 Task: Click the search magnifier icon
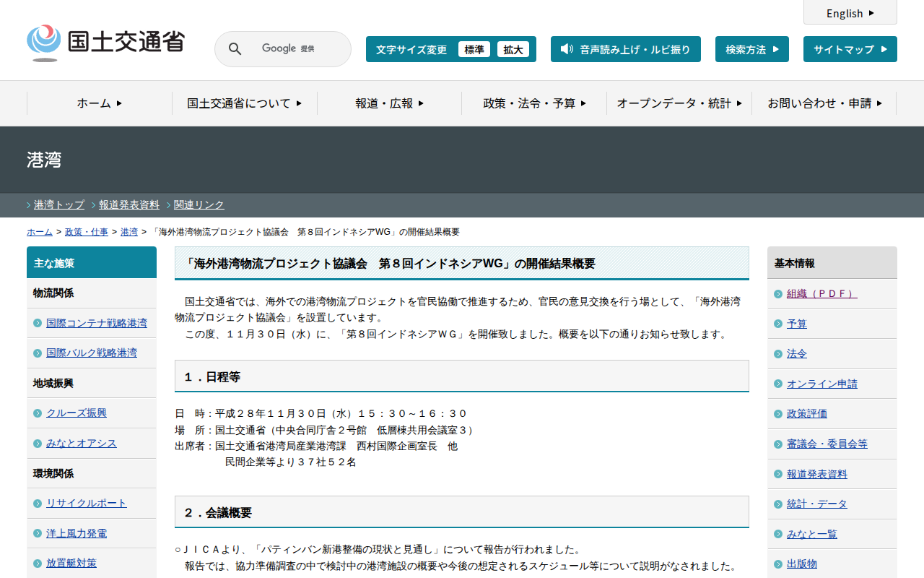coord(235,49)
